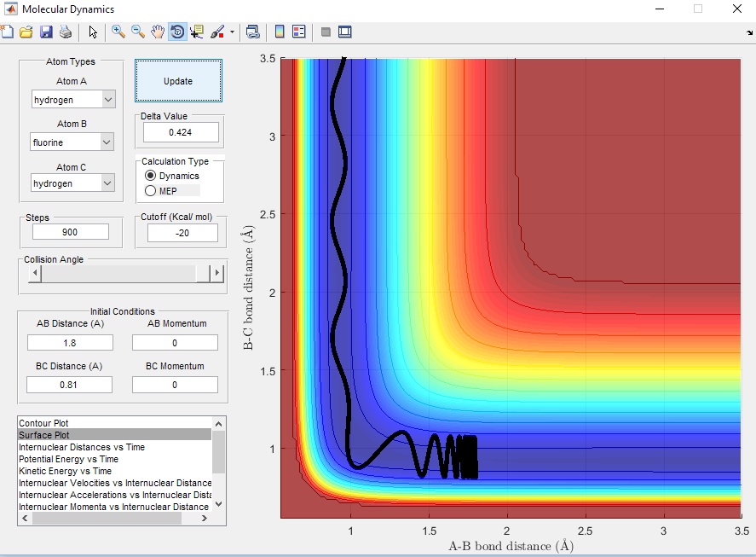Click the Steps input field
The image size is (756, 557).
pyautogui.click(x=71, y=232)
